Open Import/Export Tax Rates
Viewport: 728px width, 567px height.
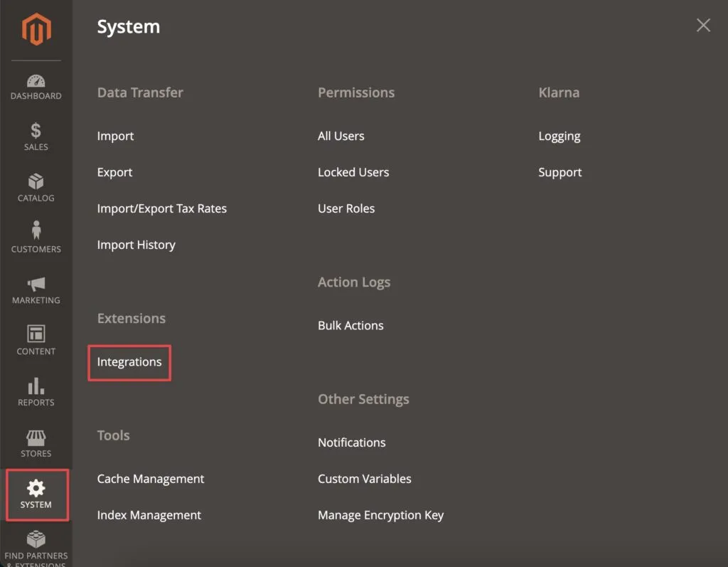point(161,208)
